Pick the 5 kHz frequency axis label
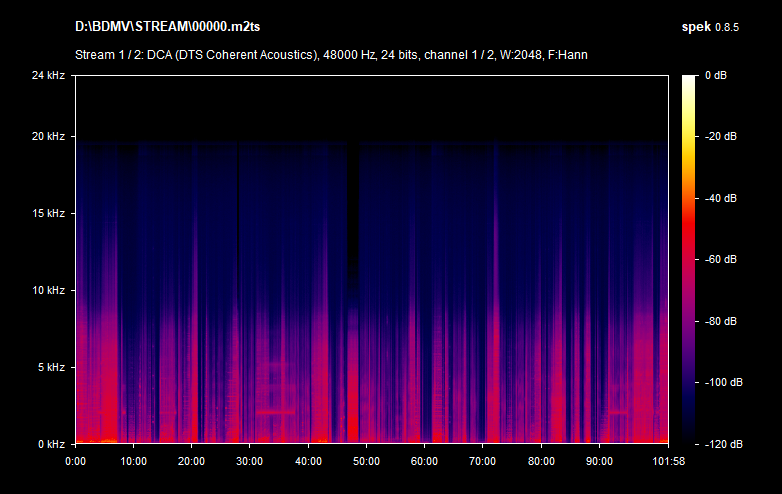This screenshot has width=782, height=494. [x=50, y=367]
